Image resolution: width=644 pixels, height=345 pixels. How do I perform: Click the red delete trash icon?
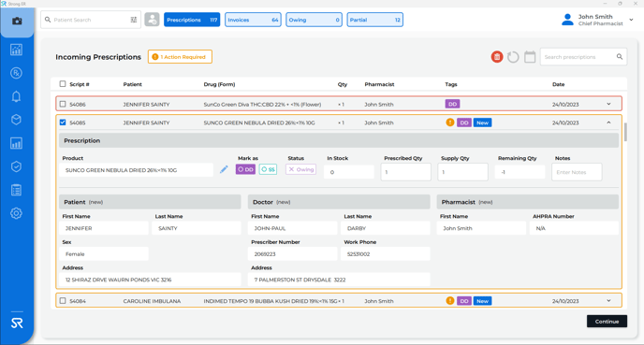[497, 57]
